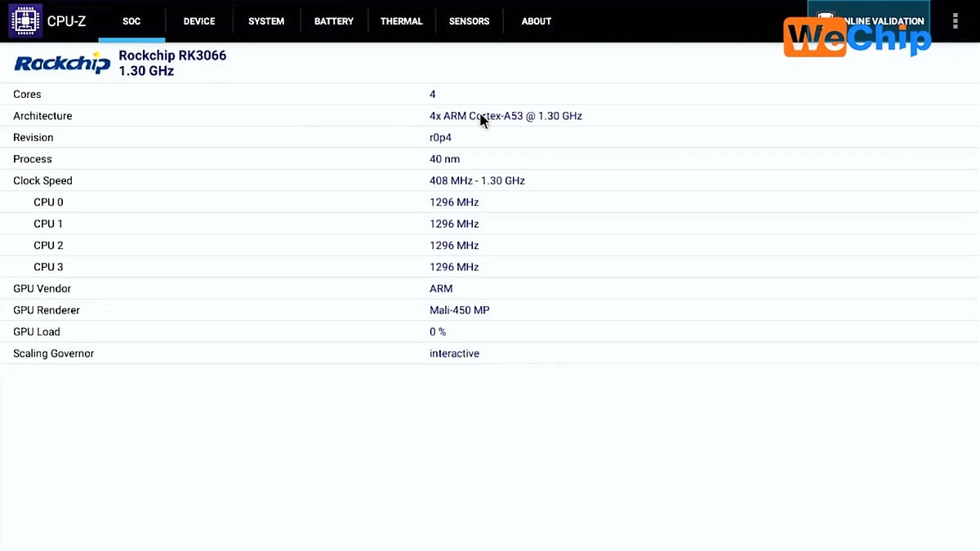
Task: Click the GPU Vendor label
Action: [x=42, y=289]
